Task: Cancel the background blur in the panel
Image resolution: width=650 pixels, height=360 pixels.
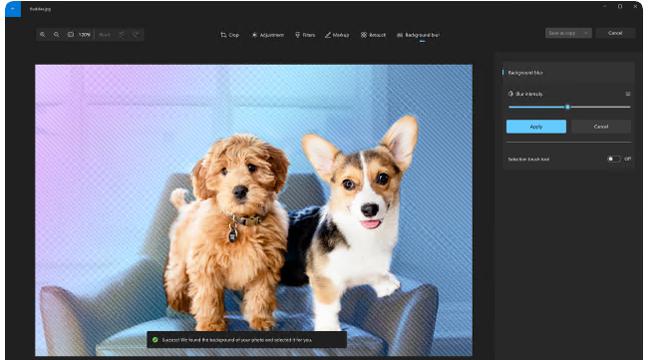Action: tap(601, 126)
